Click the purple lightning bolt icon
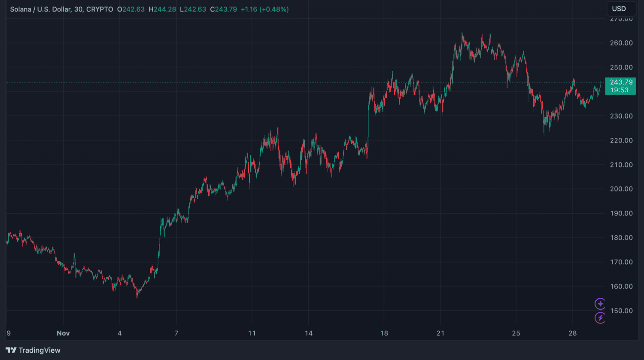 point(600,318)
